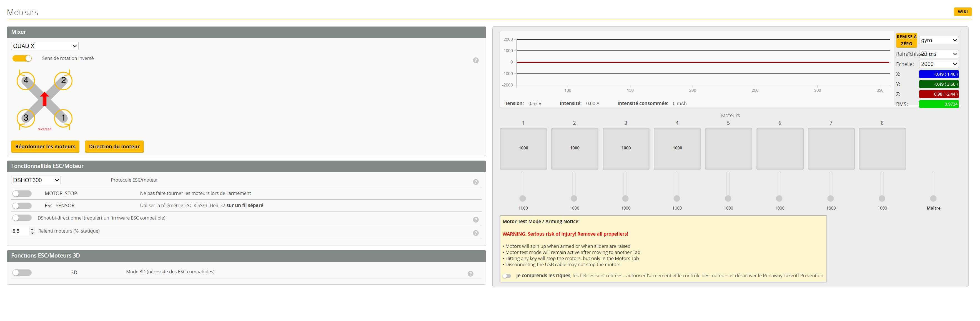Open the QUAD X mixer dropdown
Image resolution: width=980 pixels, height=321 pixels.
pyautogui.click(x=44, y=46)
